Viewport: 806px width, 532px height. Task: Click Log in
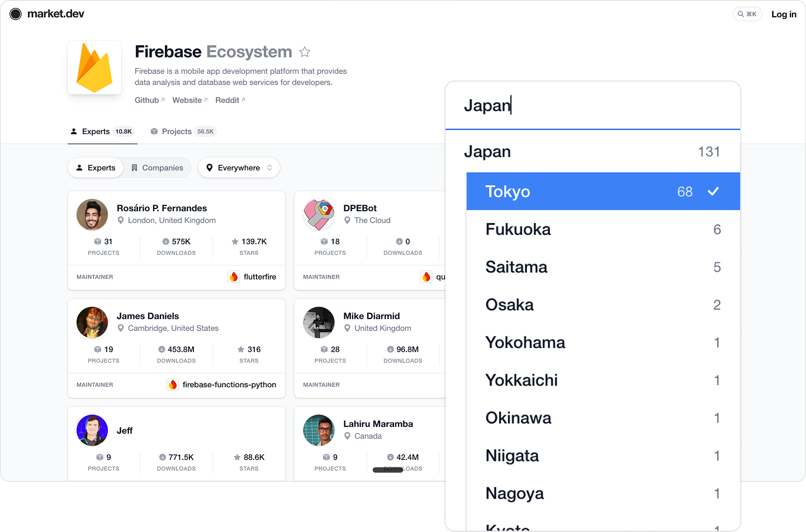[x=784, y=14]
